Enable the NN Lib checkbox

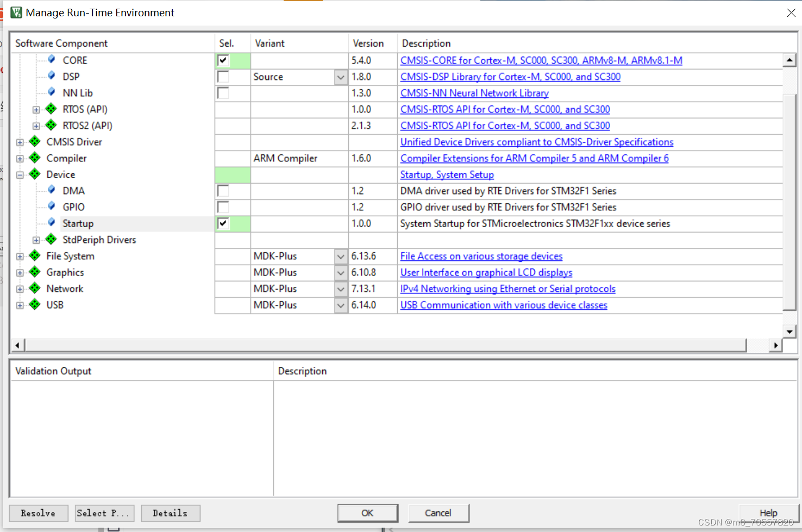click(223, 93)
